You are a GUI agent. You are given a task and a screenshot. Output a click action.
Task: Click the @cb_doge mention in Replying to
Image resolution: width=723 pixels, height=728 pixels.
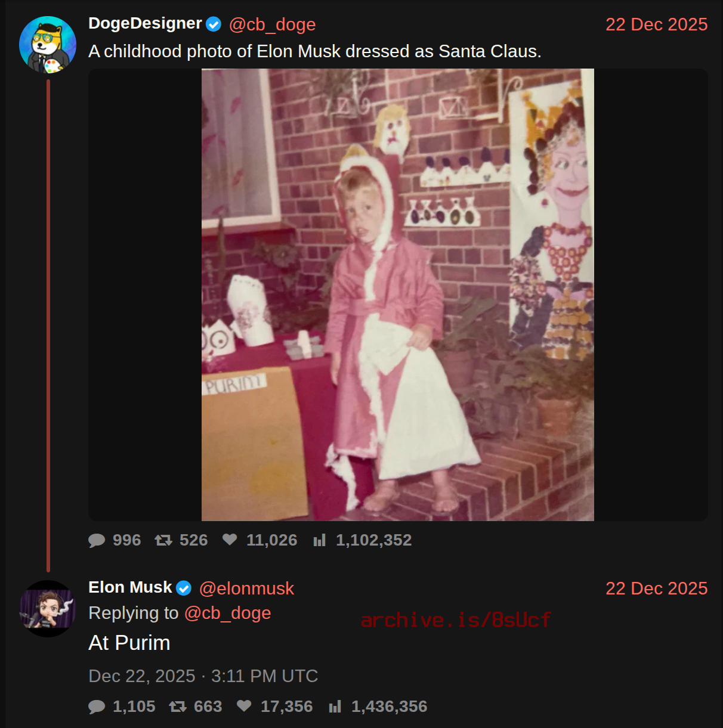228,613
